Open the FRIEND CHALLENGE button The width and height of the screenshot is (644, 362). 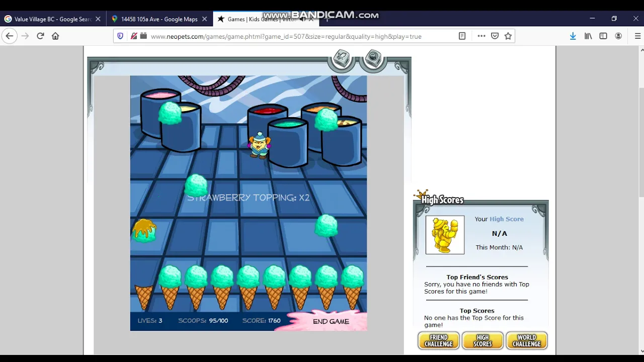tap(439, 341)
